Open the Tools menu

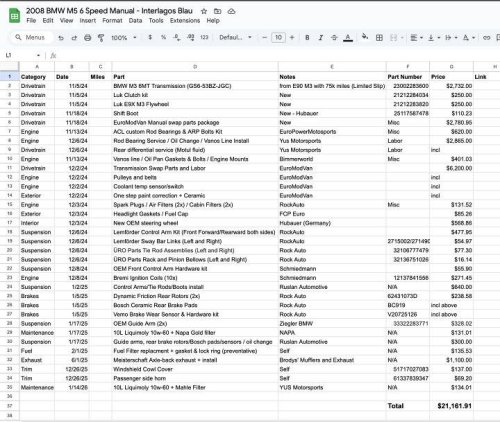156,21
